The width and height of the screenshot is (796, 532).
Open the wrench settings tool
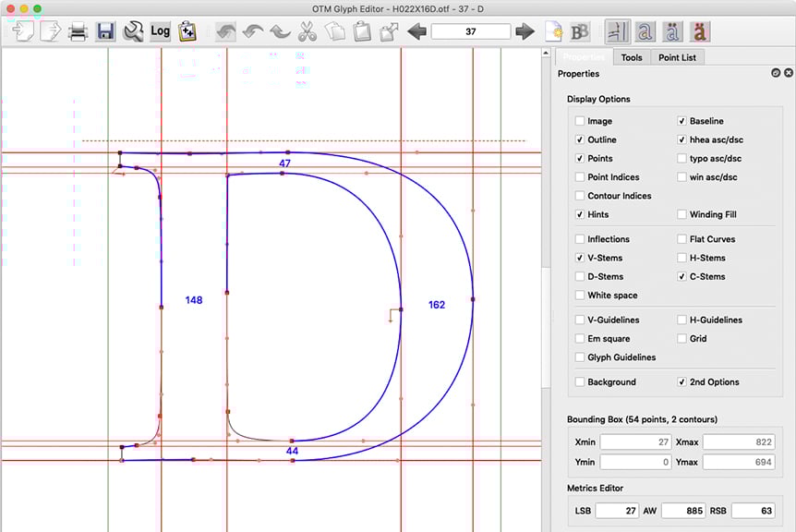pyautogui.click(x=133, y=31)
